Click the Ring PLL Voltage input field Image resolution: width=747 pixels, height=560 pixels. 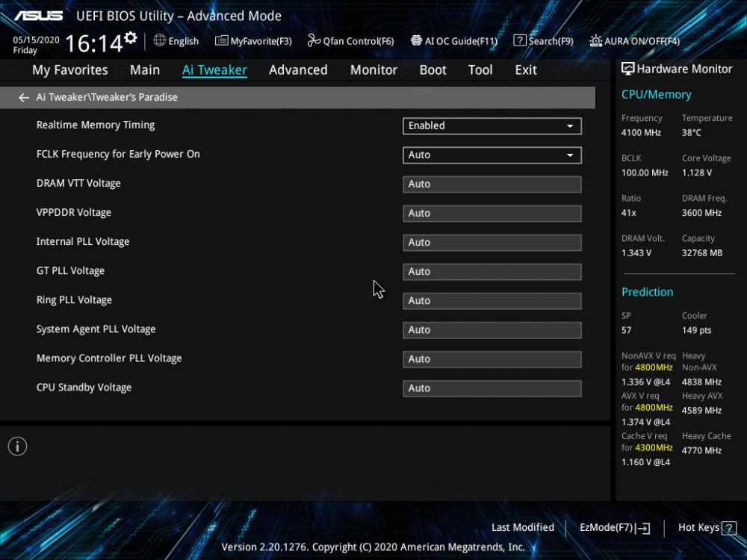click(x=492, y=301)
